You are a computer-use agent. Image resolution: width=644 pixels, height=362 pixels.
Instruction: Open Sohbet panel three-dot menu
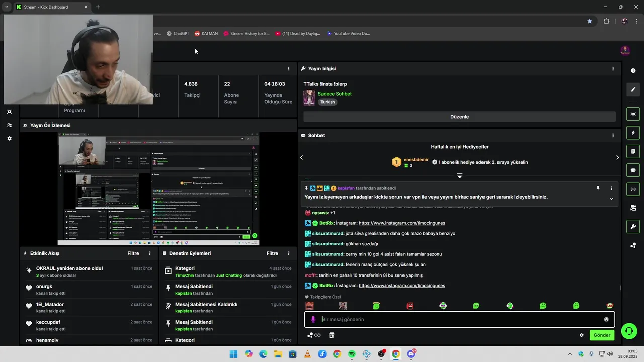coord(613,136)
